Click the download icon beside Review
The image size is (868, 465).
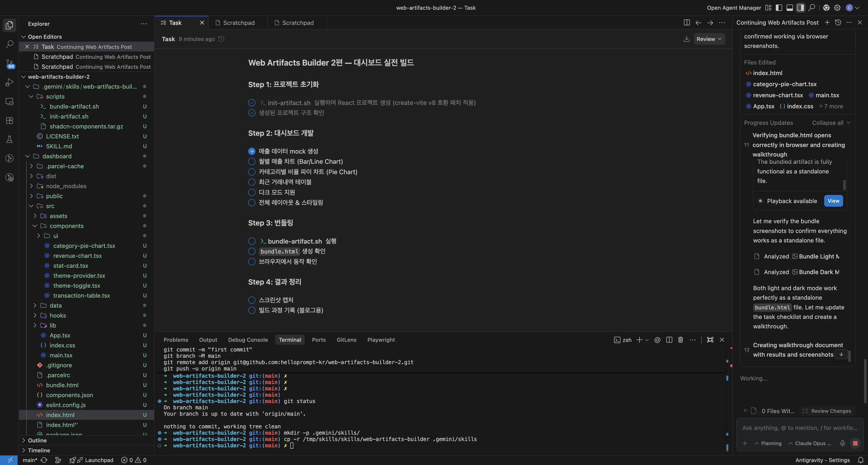686,39
